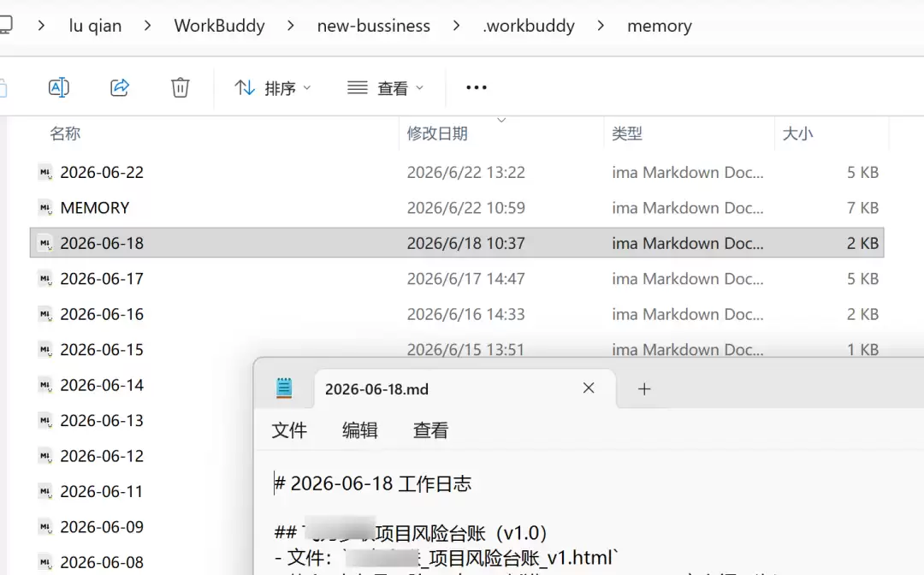Go to the new-bussiness breadcrumb folder

[x=374, y=26]
